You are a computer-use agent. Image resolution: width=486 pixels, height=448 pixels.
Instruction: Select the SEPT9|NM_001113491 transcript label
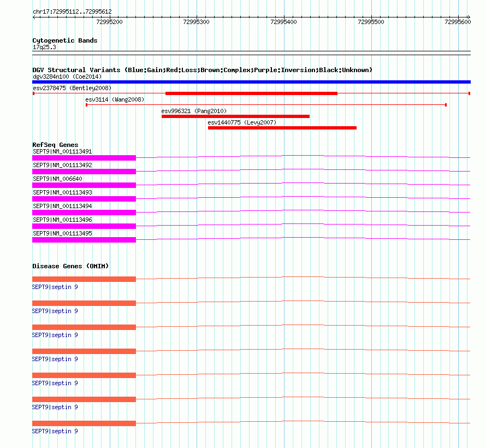(x=62, y=151)
